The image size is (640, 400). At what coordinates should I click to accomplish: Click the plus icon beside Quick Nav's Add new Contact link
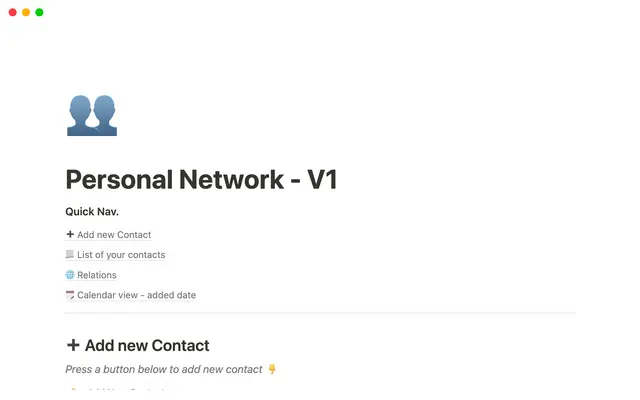click(x=70, y=235)
